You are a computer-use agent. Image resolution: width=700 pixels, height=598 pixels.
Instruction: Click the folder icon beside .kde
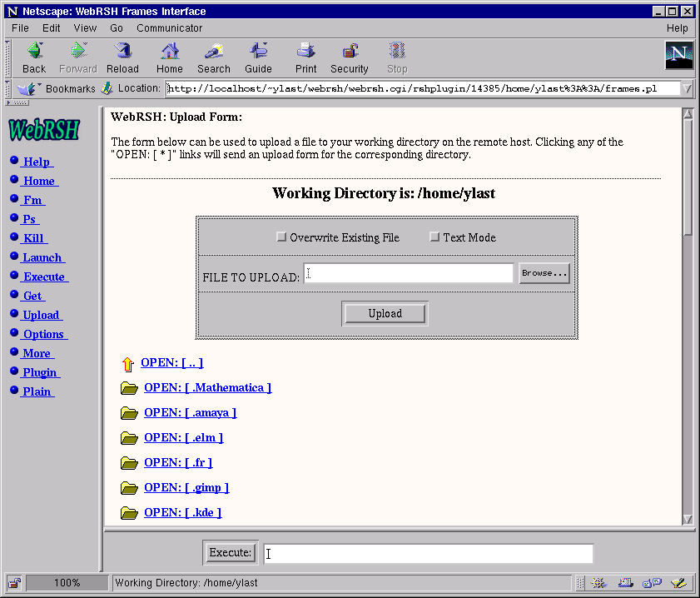(x=129, y=513)
